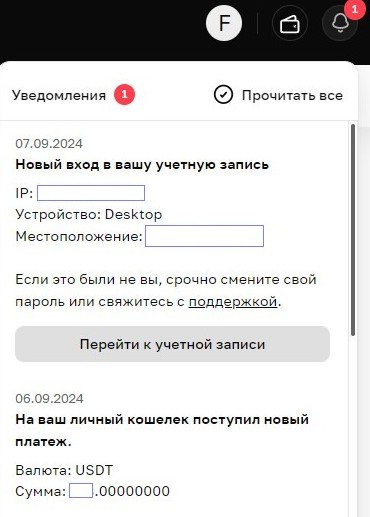Click the 06.09.2024 notification date

(x=49, y=399)
